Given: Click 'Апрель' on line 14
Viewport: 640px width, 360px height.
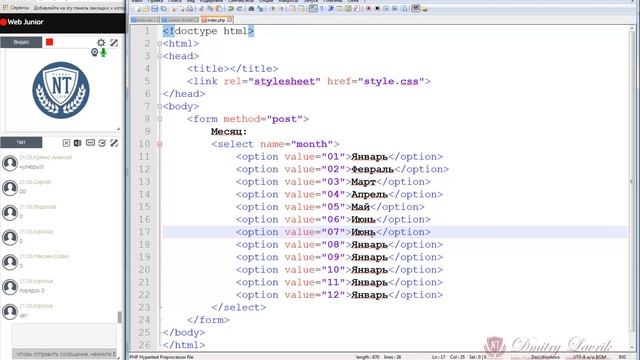Looking at the screenshot, I should (369, 195).
